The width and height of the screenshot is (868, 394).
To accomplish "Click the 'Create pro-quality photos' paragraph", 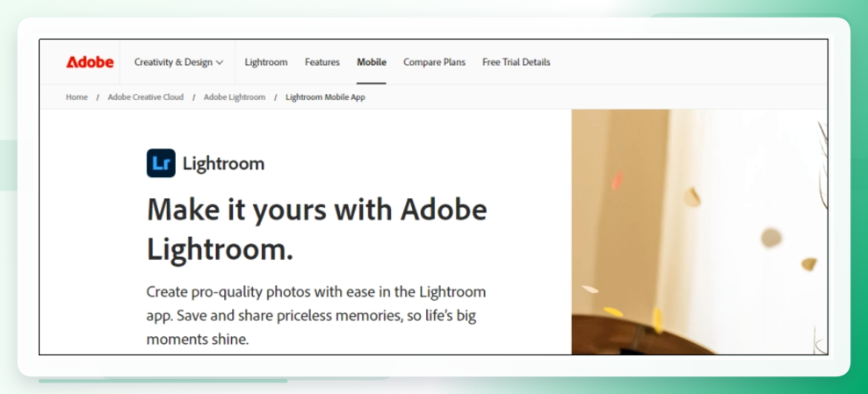I will point(316,316).
